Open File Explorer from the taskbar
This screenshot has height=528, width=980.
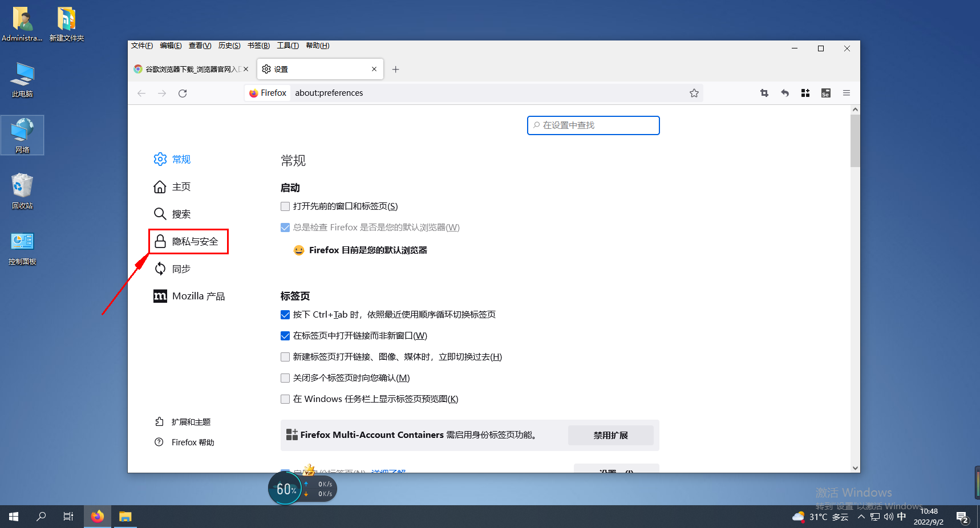[x=125, y=517]
